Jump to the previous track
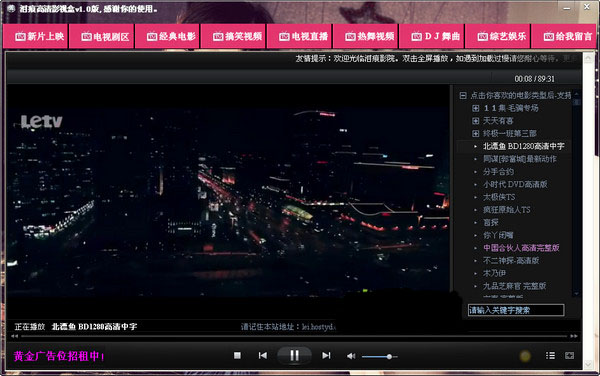 262,356
